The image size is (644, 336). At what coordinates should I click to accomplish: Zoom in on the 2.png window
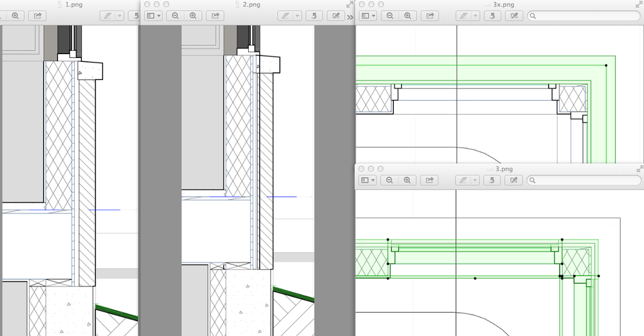[x=193, y=15]
